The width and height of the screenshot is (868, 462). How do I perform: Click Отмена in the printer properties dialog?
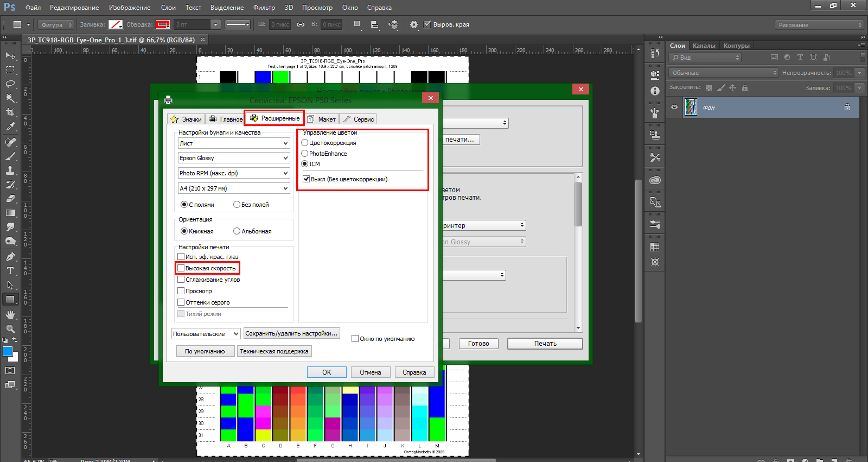pos(370,372)
